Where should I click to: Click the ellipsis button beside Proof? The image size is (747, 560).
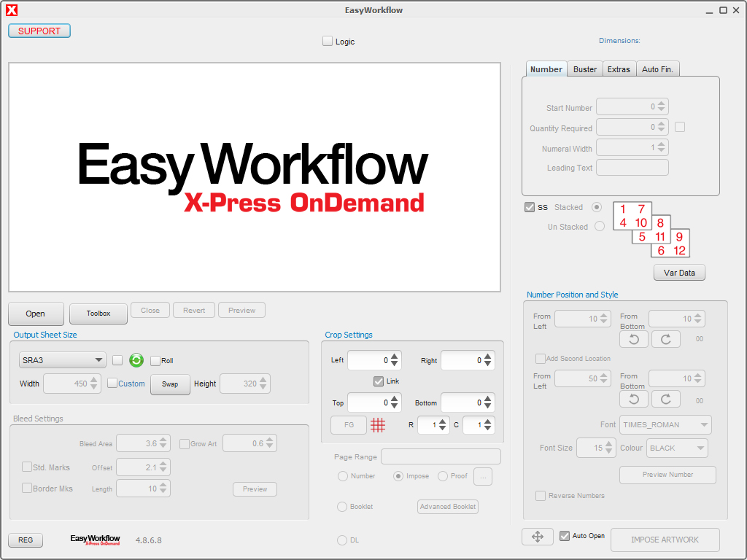[x=483, y=476]
